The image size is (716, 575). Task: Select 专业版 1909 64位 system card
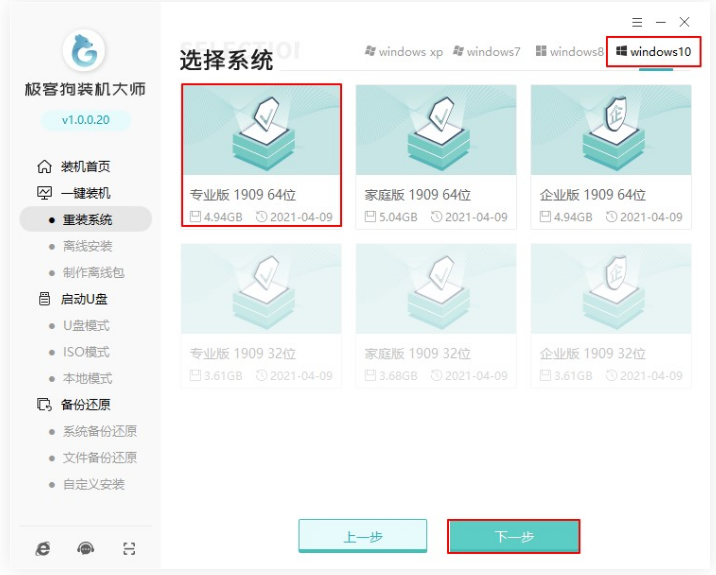(x=261, y=156)
